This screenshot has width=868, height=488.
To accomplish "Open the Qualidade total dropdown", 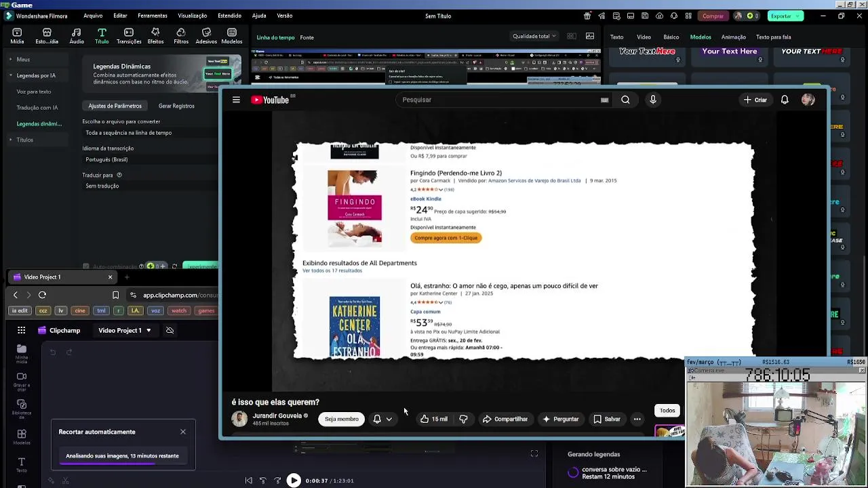I will coord(534,37).
